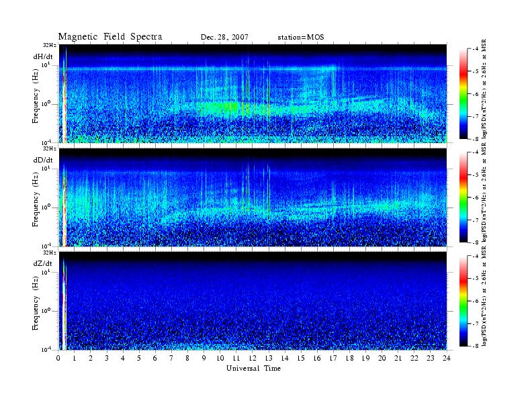Click hour "20" on the Universal Time axis
Image resolution: width=532 pixels, height=411 pixels.
tap(382, 359)
